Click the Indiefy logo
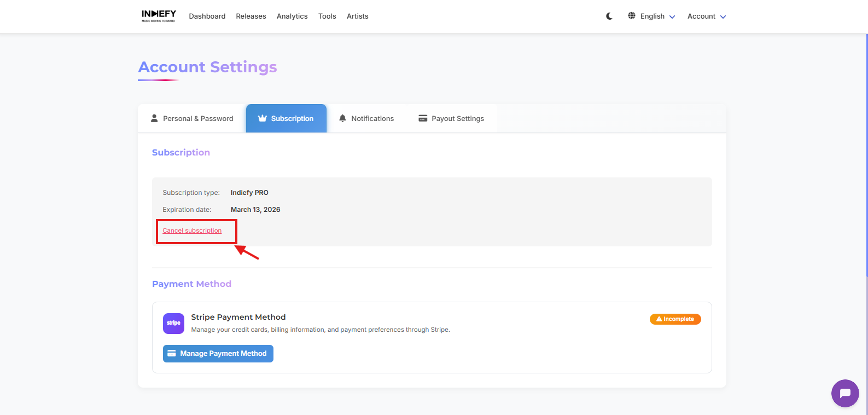This screenshot has height=415, width=868. [x=159, y=16]
